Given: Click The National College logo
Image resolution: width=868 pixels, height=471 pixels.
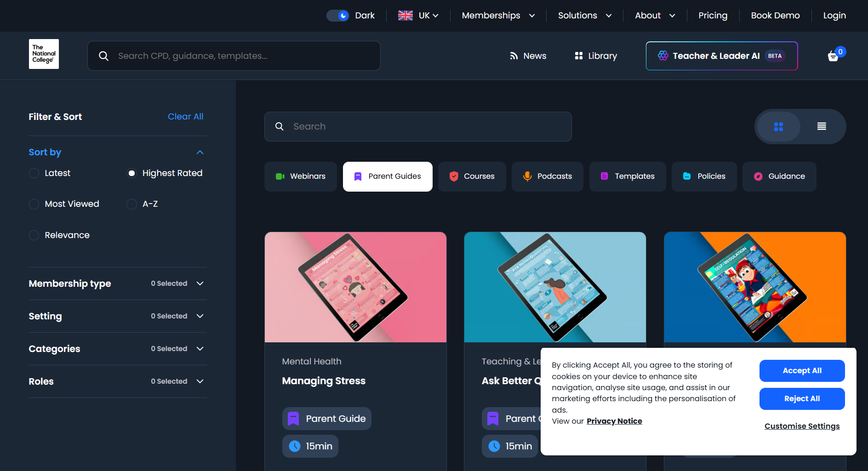Looking at the screenshot, I should [44, 54].
